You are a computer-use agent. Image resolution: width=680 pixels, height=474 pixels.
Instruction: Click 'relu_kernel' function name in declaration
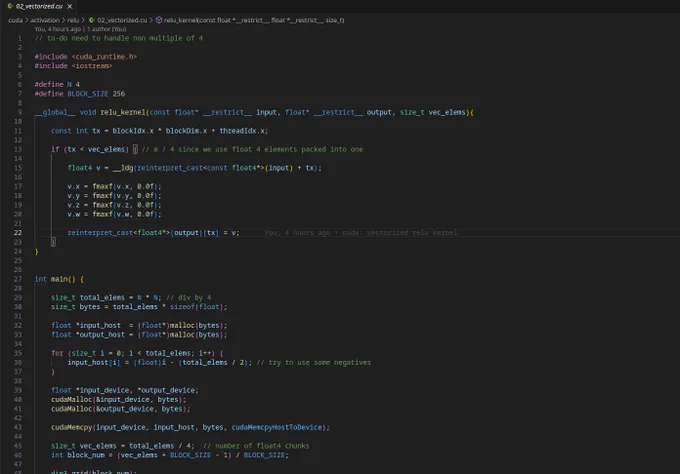click(123, 112)
